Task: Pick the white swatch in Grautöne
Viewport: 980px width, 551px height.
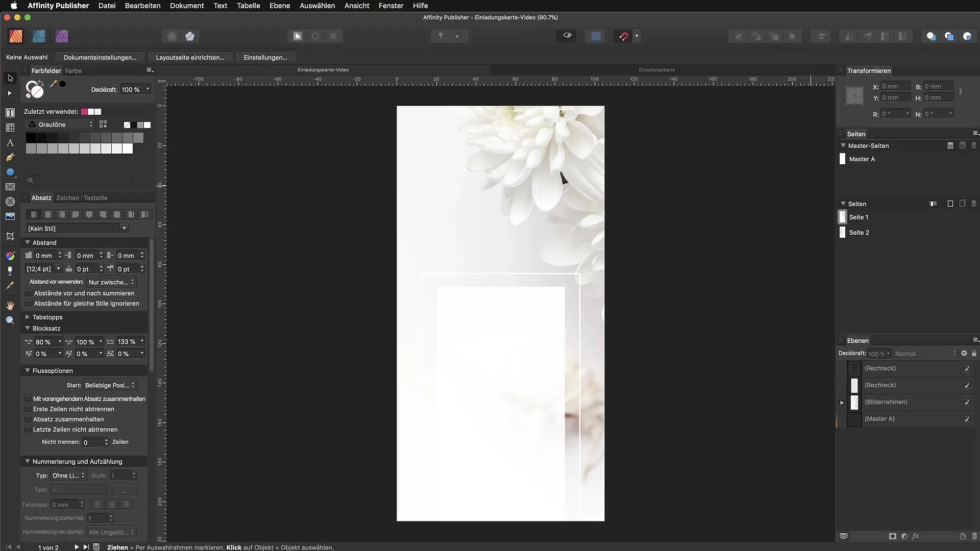Action: point(128,148)
